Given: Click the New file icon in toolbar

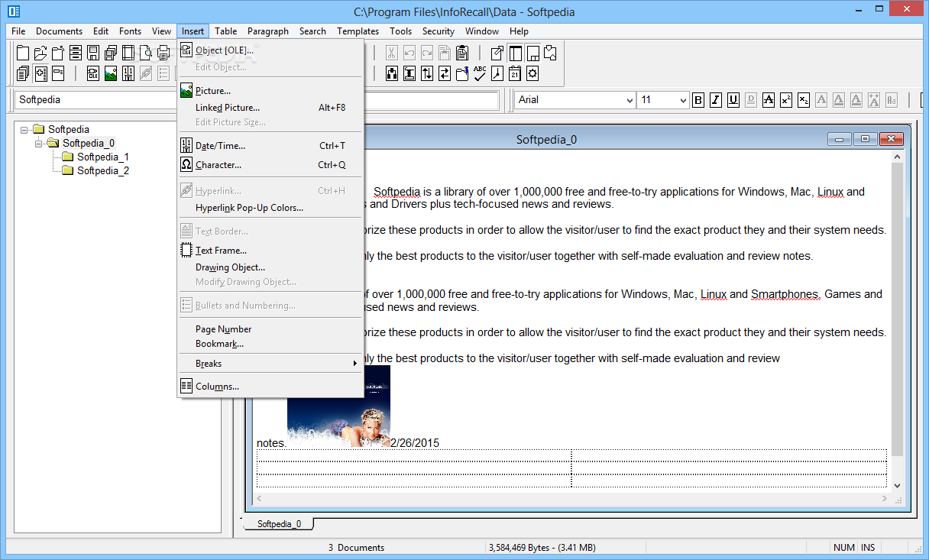Looking at the screenshot, I should tap(23, 53).
